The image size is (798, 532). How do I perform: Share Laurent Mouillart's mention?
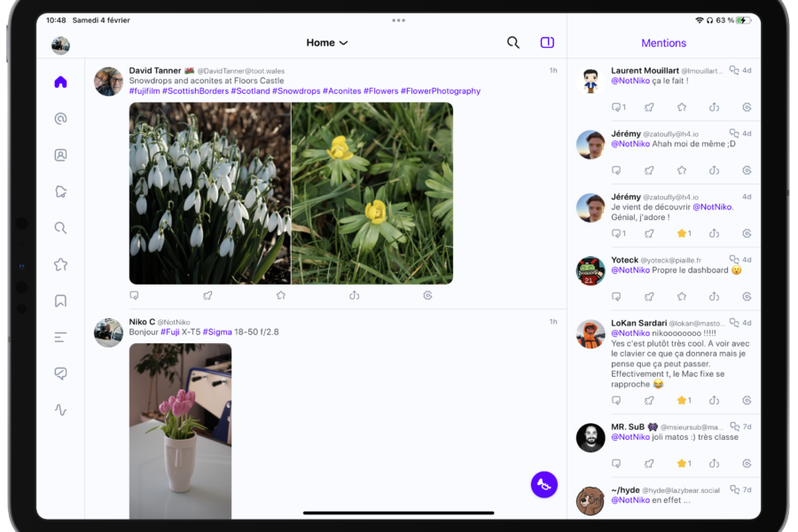[x=715, y=107]
